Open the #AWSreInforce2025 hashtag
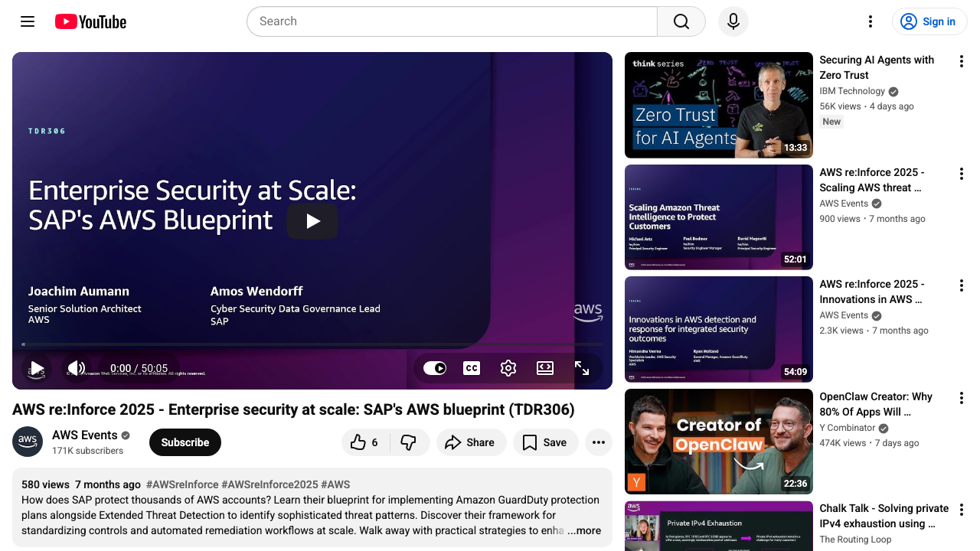980x551 pixels. [x=269, y=484]
